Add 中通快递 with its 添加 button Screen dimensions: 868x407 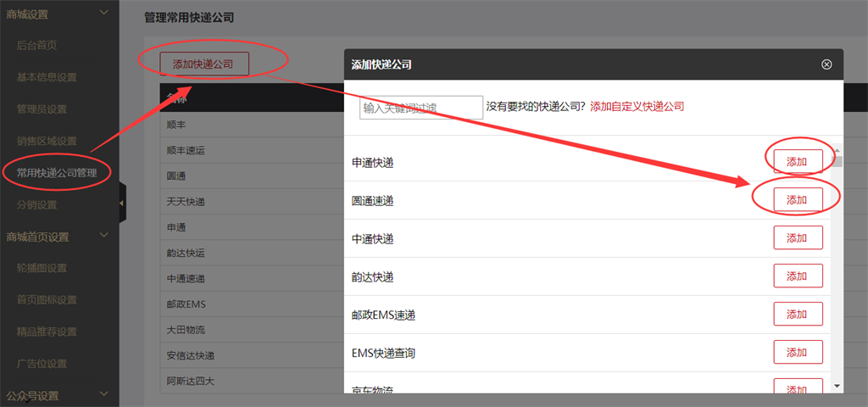click(x=798, y=238)
